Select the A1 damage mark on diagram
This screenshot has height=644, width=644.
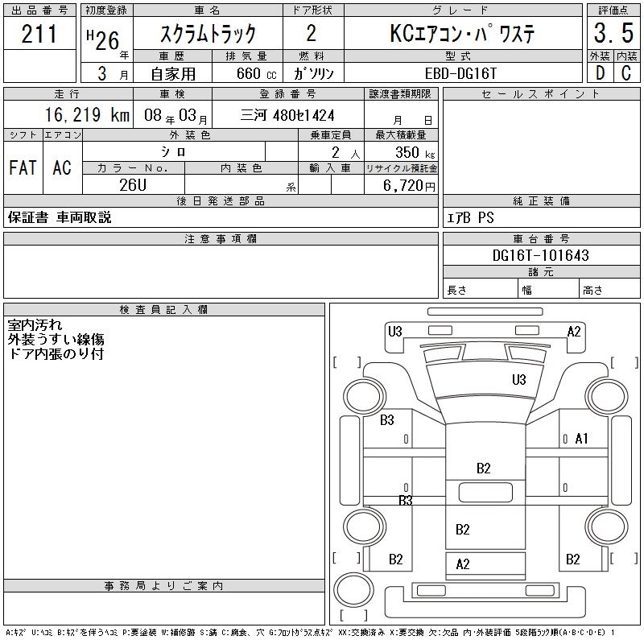581,439
